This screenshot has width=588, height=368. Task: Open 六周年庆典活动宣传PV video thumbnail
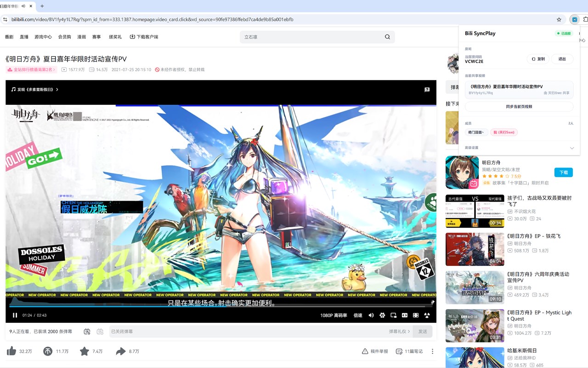(x=475, y=287)
